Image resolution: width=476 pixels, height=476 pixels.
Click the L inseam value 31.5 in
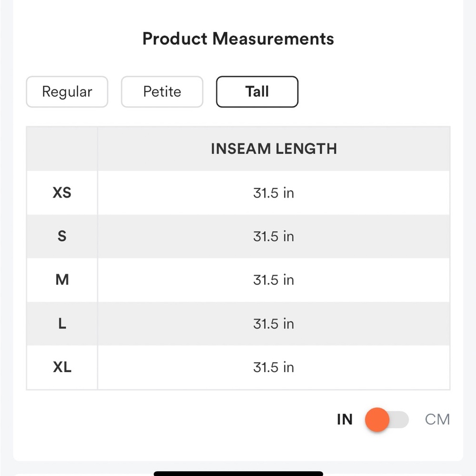pyautogui.click(x=274, y=324)
